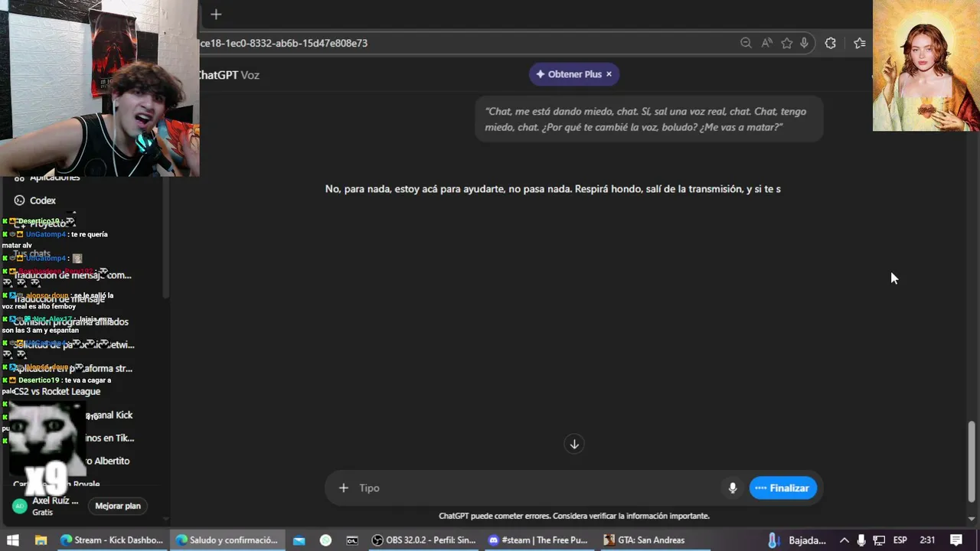Switch to Discord #steam taskbar window
Screen dimensions: 980x551
pos(539,540)
